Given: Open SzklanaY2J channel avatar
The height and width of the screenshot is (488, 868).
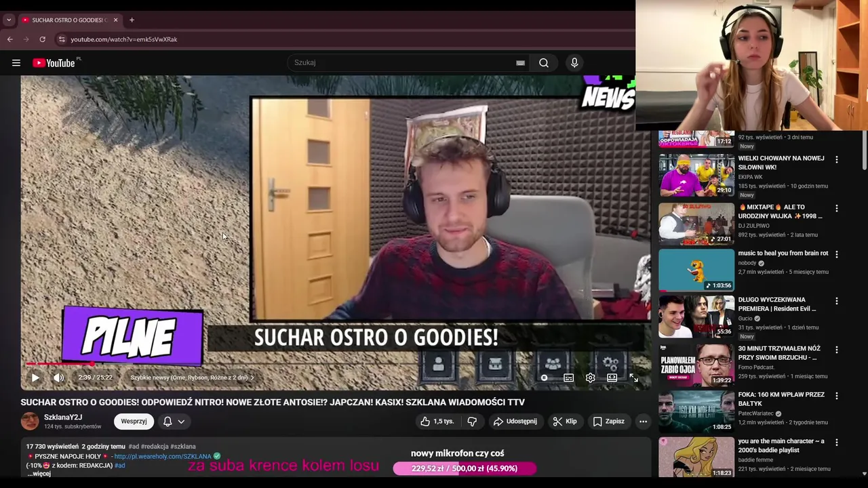Looking at the screenshot, I should pyautogui.click(x=30, y=422).
